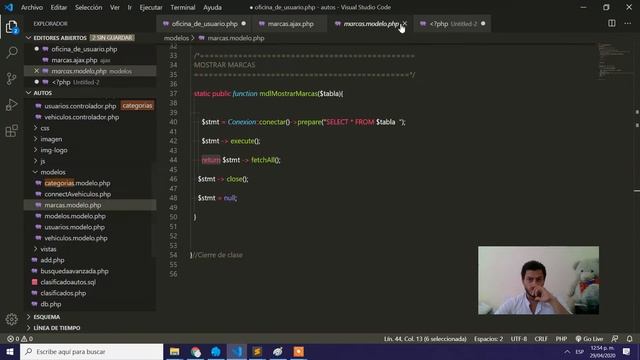Open the Selección menu

[x=89, y=7]
